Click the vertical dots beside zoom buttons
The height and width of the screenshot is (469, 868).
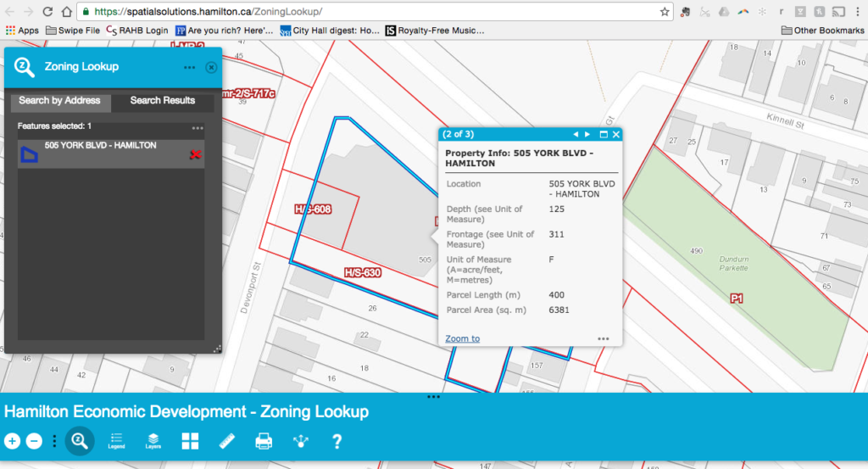54,441
